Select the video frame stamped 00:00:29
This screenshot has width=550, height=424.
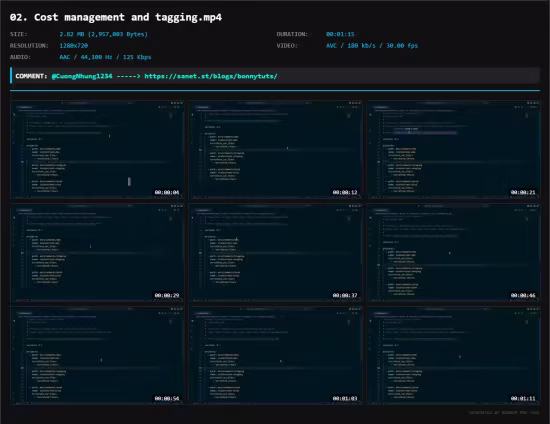coord(97,253)
